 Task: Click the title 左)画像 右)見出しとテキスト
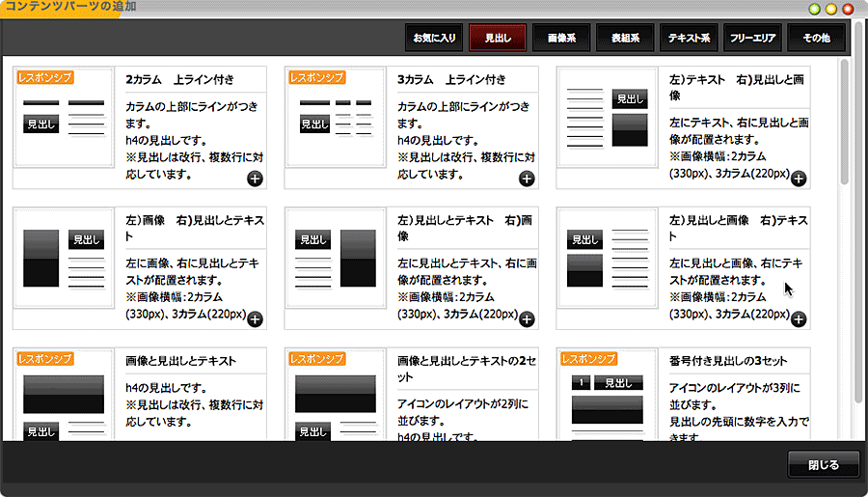coord(195,229)
